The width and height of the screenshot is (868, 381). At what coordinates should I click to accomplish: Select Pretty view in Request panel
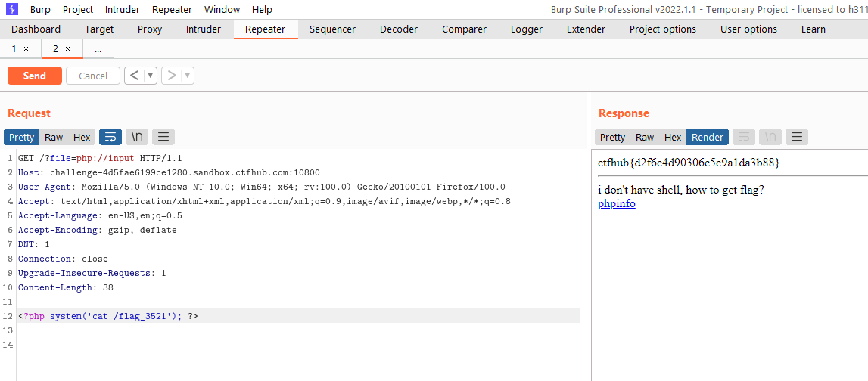[22, 137]
